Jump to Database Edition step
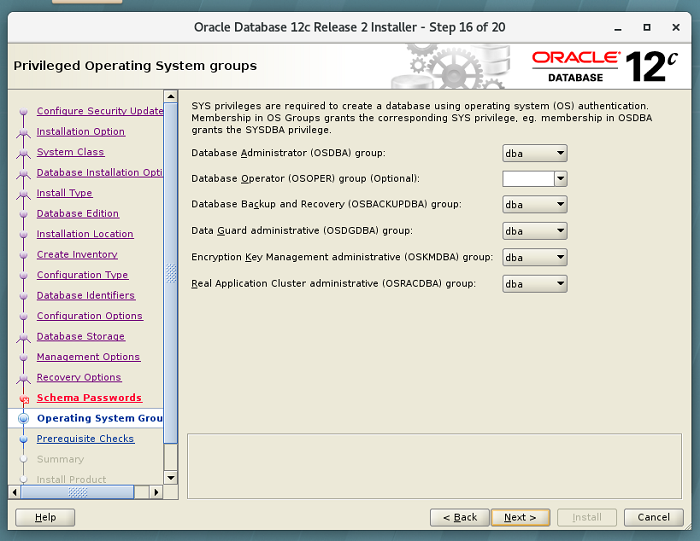 (78, 214)
